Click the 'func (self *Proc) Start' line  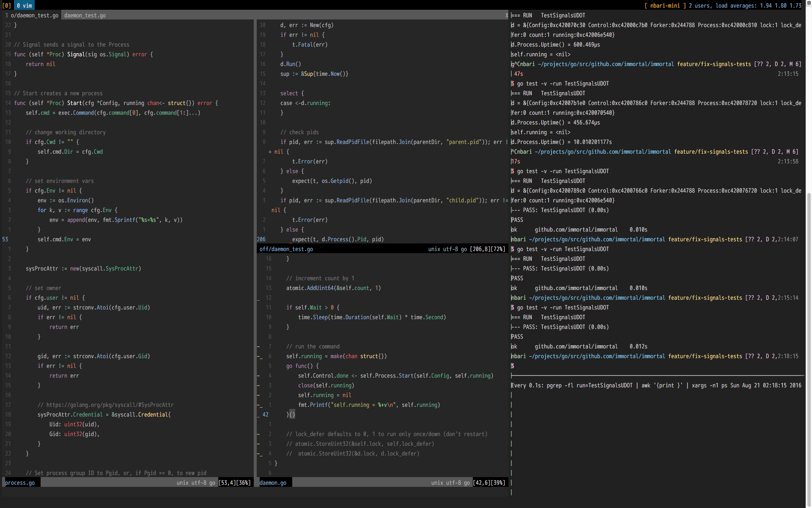[116, 103]
